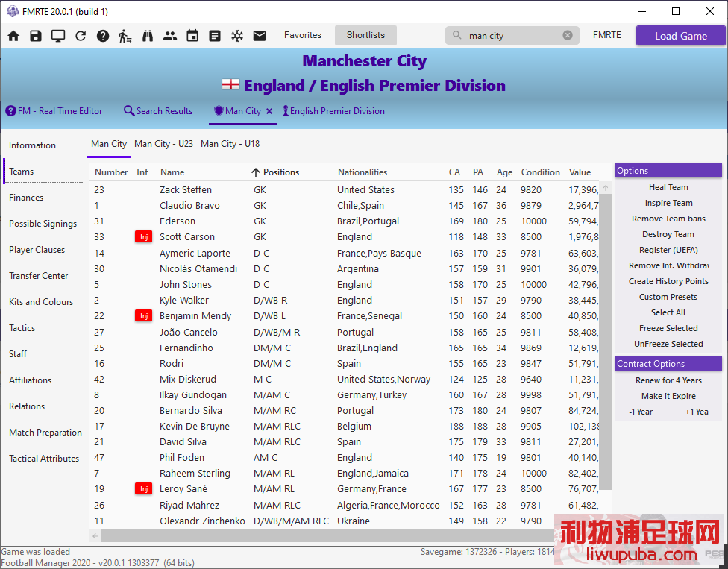Click Create History Points option
The width and height of the screenshot is (728, 569).
[x=668, y=281]
